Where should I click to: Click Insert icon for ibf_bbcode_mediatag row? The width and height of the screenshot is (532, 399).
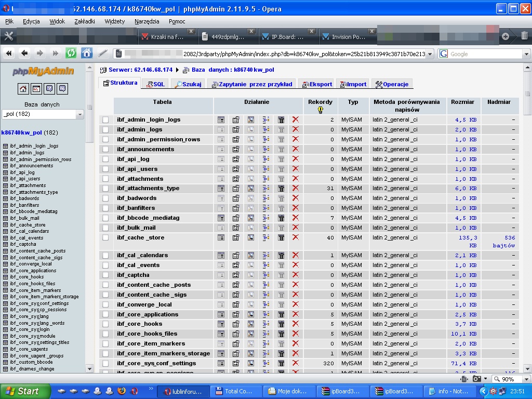point(266,218)
